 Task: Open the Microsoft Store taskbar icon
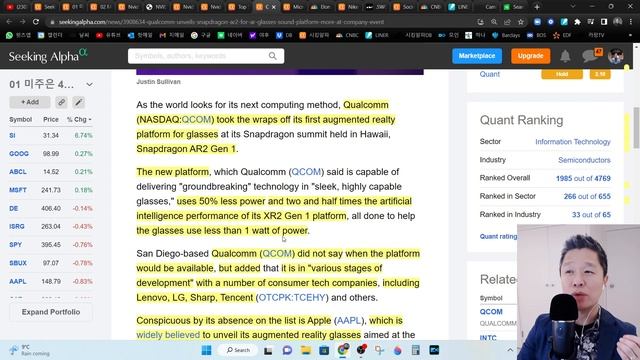click(324, 350)
